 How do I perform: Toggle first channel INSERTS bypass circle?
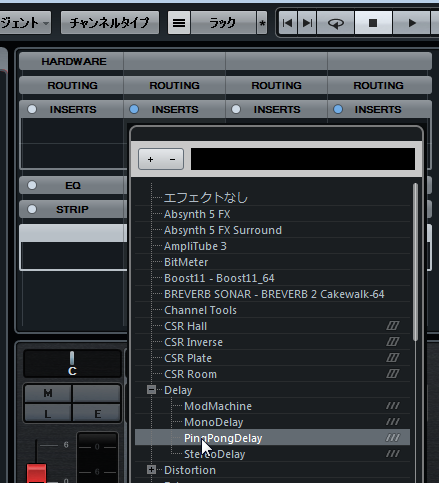point(32,109)
